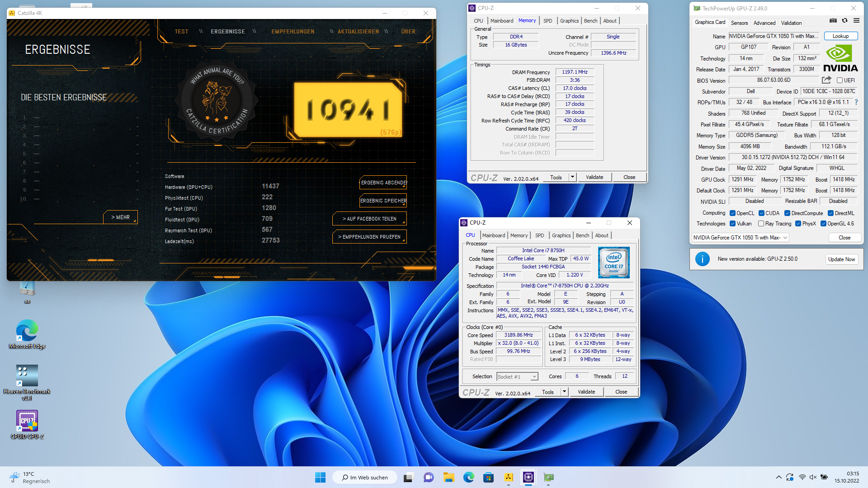Click the MEHR button in Catzilla

coord(120,217)
